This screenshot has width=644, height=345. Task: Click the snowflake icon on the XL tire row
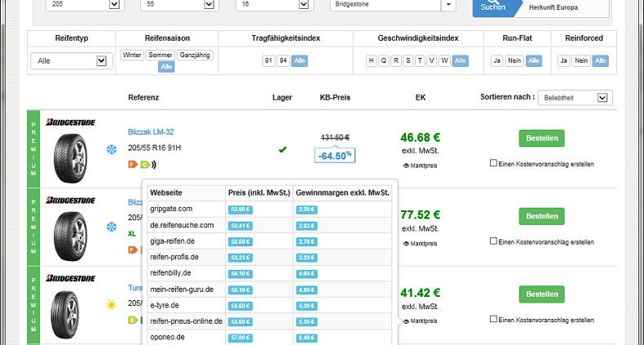(x=112, y=227)
